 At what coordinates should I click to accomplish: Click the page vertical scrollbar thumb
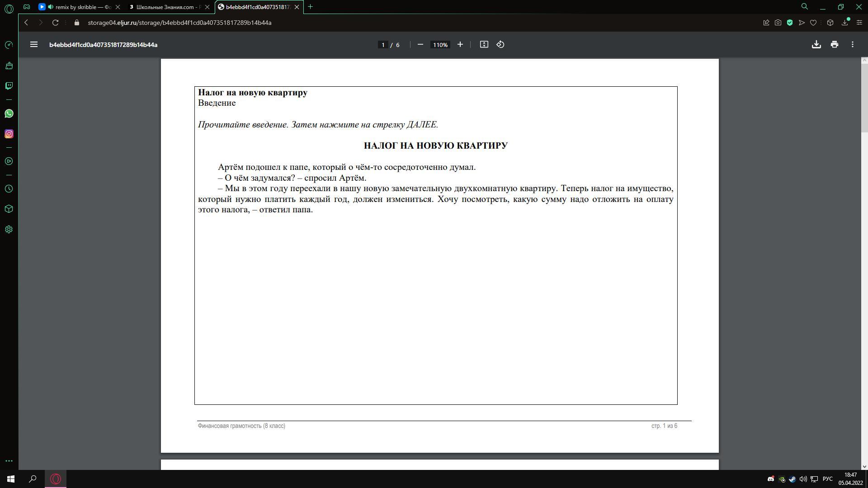(x=864, y=99)
